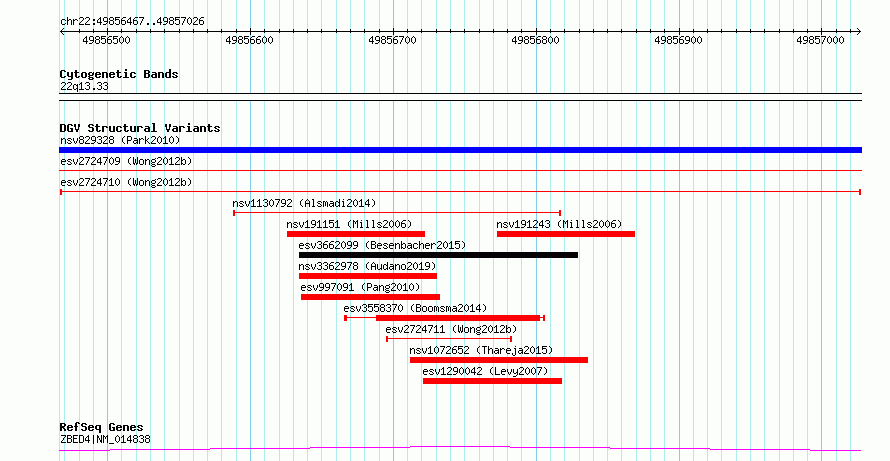Open nsv191243 (Mills2006) label
Screen dimensions: 890x461
(559, 224)
